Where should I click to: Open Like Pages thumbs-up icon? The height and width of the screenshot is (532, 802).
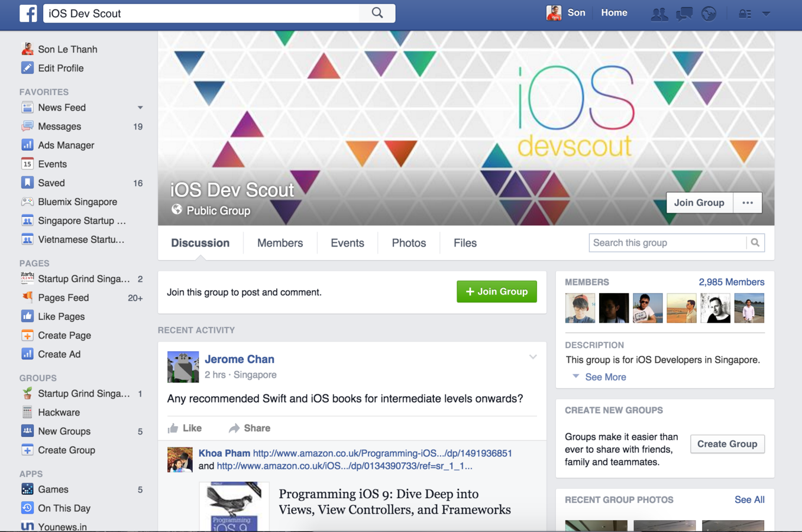pyautogui.click(x=27, y=316)
